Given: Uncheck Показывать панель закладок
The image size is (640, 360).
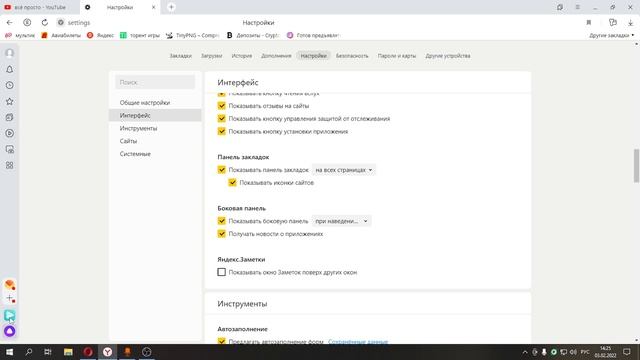Looking at the screenshot, I should pos(222,170).
